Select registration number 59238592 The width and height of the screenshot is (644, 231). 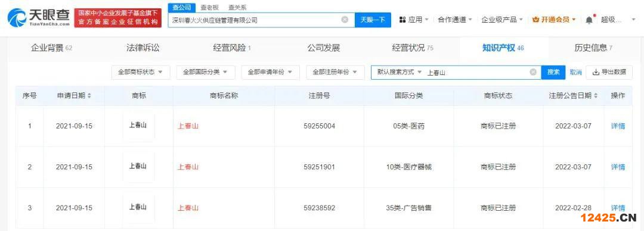pos(320,208)
